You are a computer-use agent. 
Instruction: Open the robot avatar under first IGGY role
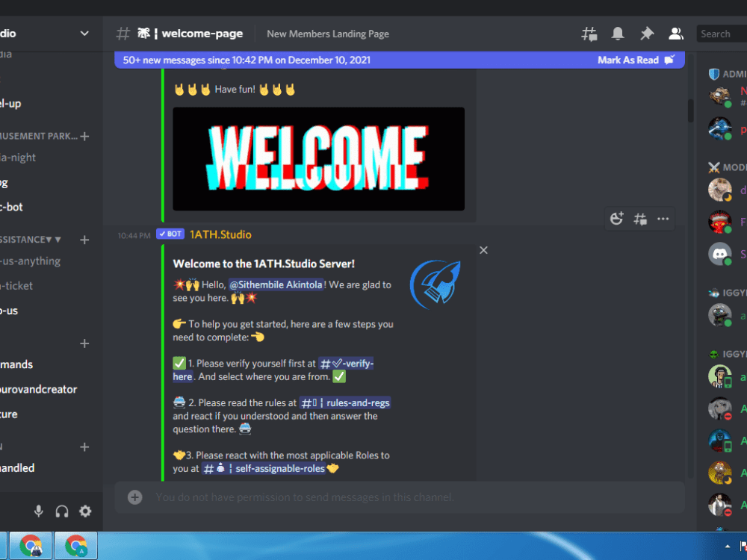pos(719,315)
